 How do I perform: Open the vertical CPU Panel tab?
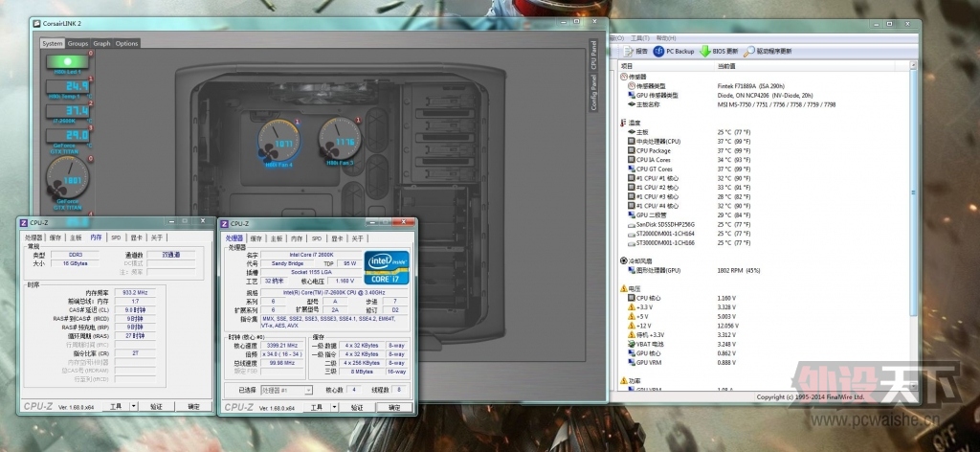tap(593, 55)
